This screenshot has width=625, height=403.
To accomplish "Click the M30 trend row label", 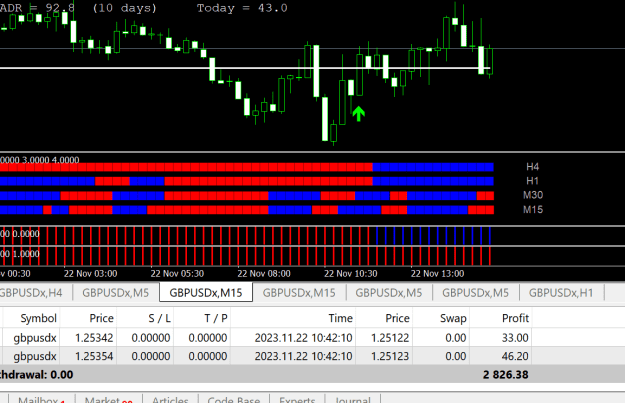I will 533,195.
